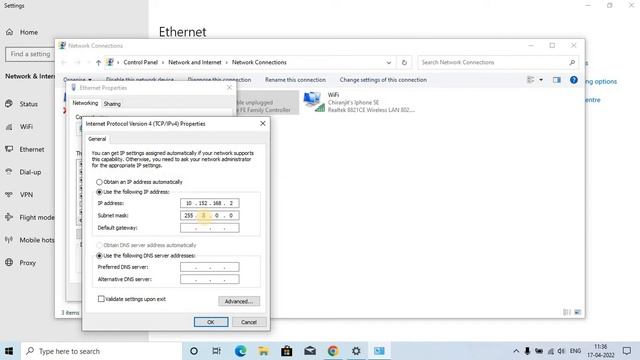The image size is (640, 360).
Task: Open the Windows Start menu
Action: click(x=9, y=351)
